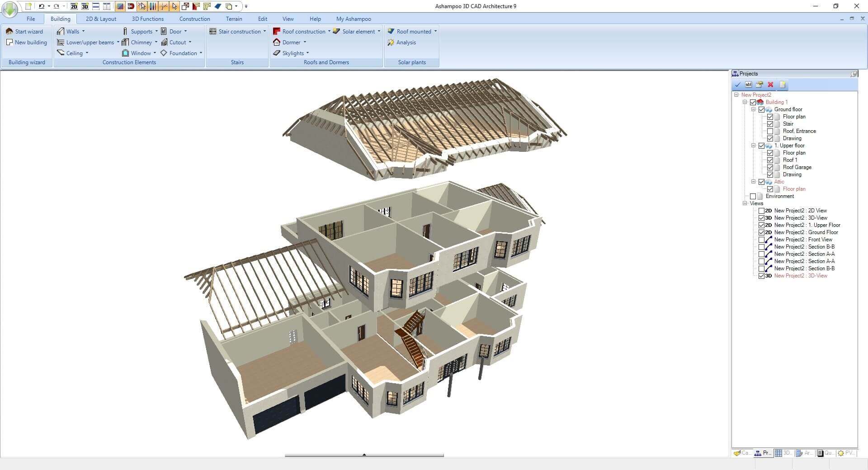The width and height of the screenshot is (868, 470).
Task: Click the red X delete icon in Projects panel
Action: point(770,85)
